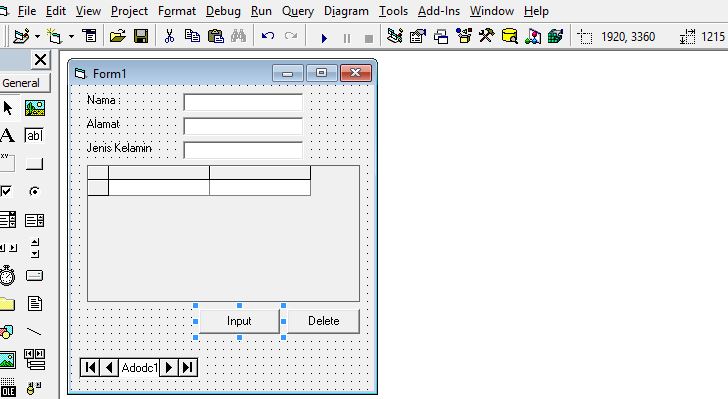Open the Data View Window icon

[x=509, y=36]
